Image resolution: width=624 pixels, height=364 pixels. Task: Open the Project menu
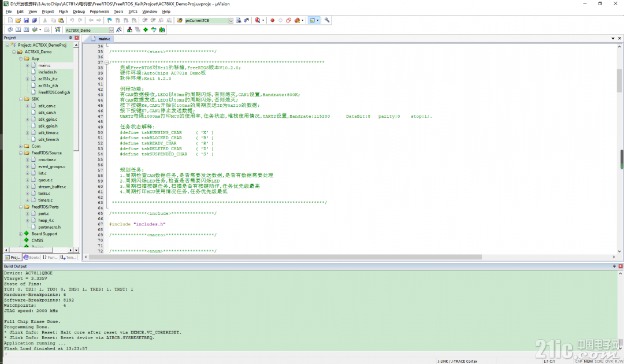click(x=48, y=12)
